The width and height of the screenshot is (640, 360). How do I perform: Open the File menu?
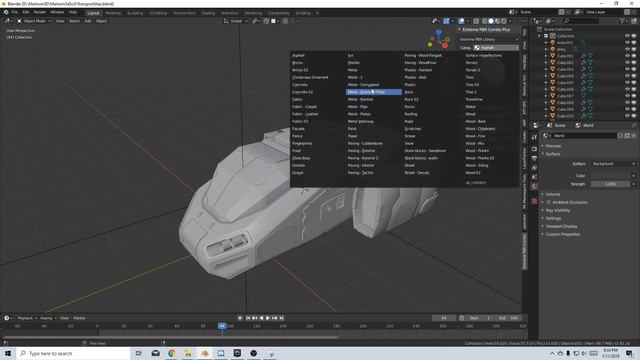15,12
